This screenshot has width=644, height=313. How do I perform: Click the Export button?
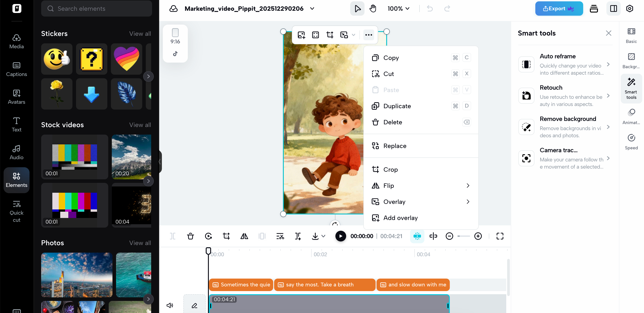coord(559,8)
